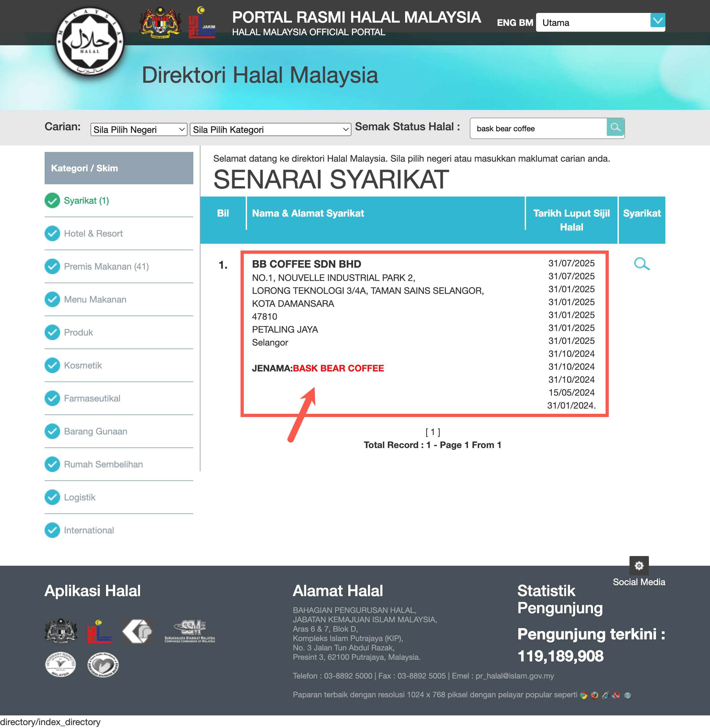
Task: Select Syarikat (1) category
Action: (87, 200)
